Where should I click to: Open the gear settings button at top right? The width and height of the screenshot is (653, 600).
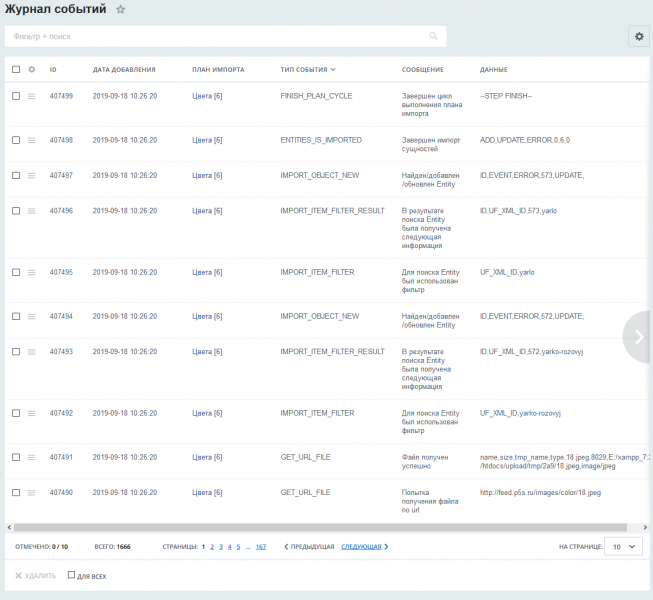(639, 36)
